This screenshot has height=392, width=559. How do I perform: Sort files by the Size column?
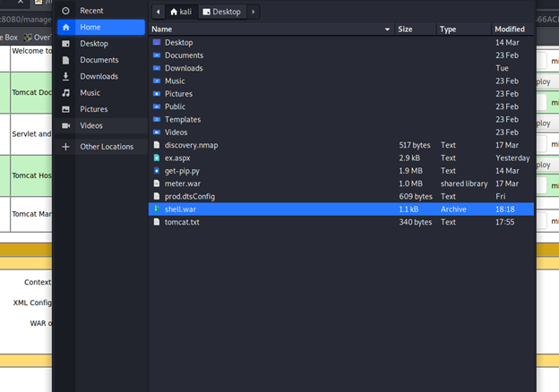tap(415, 30)
